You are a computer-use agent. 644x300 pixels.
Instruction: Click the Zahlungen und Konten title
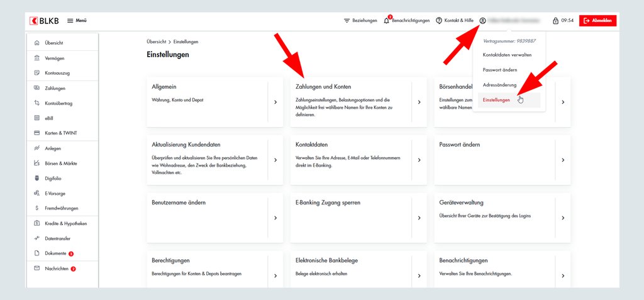pos(323,87)
